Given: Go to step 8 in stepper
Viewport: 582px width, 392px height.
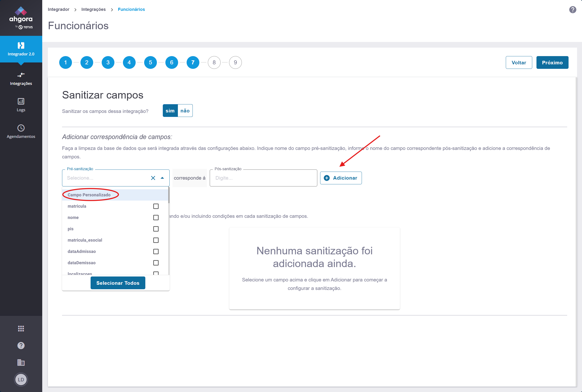Looking at the screenshot, I should click(x=214, y=62).
